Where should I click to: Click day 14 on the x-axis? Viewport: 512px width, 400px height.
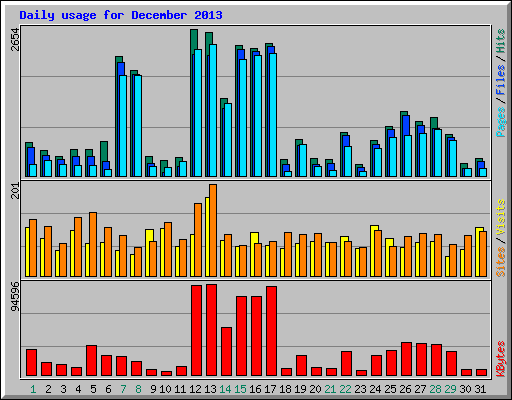(225, 389)
